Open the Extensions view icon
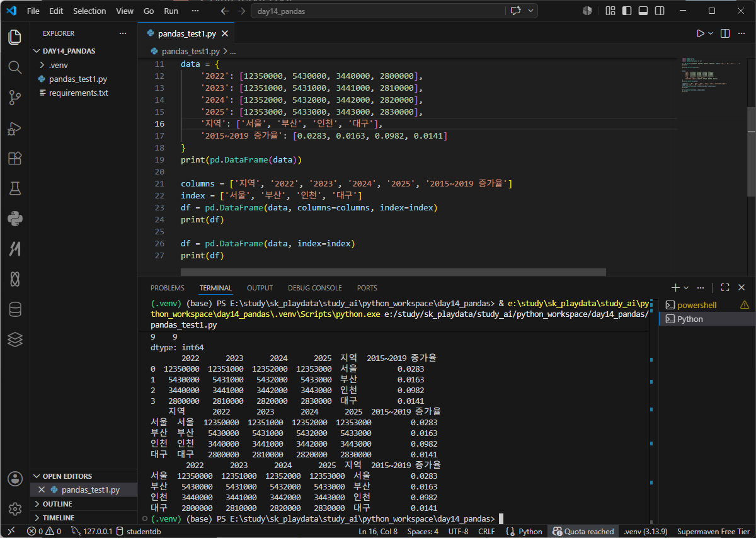 click(14, 158)
